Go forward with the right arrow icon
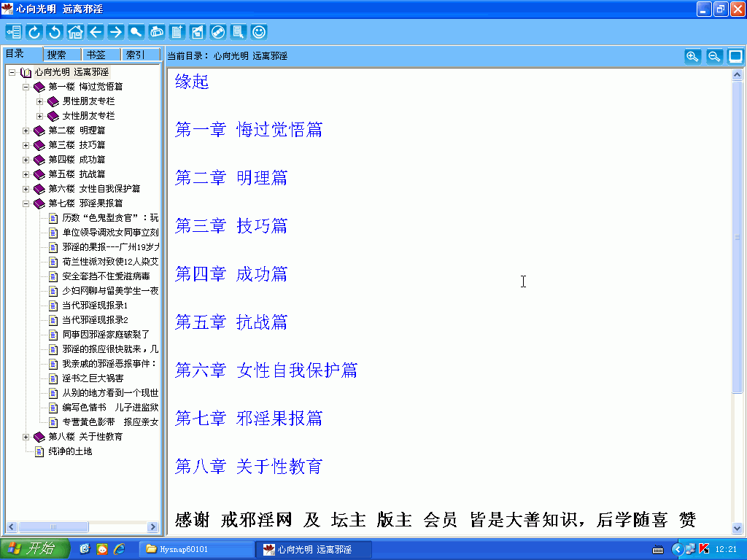Screen dimensions: 747x560 click(116, 32)
